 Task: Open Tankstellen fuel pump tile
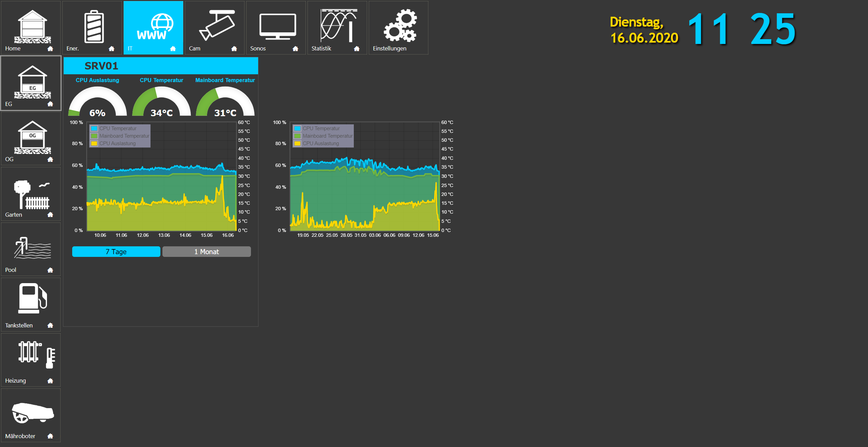point(31,305)
